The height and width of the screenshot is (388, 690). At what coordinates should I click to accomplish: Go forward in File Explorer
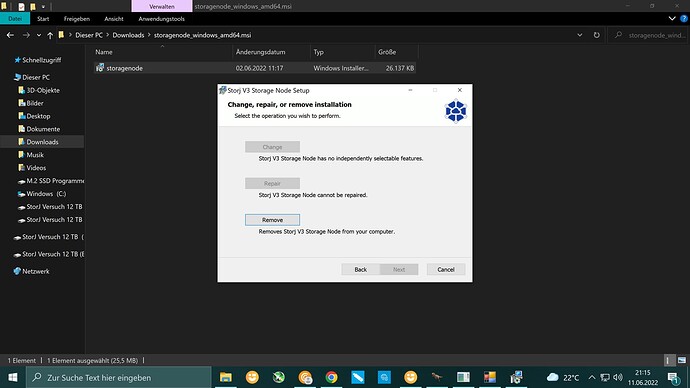click(26, 35)
